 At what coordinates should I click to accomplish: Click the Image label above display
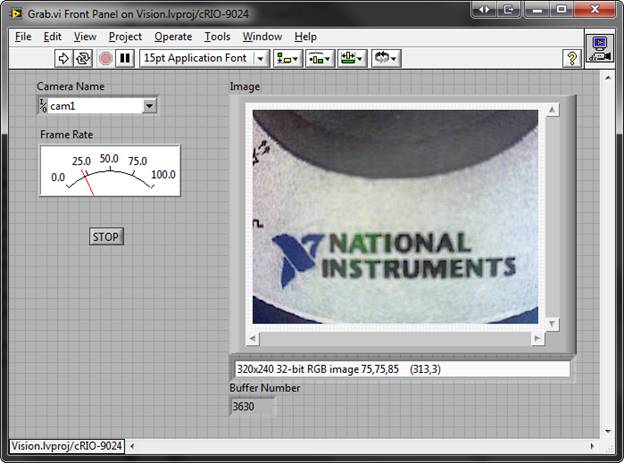pyautogui.click(x=245, y=86)
